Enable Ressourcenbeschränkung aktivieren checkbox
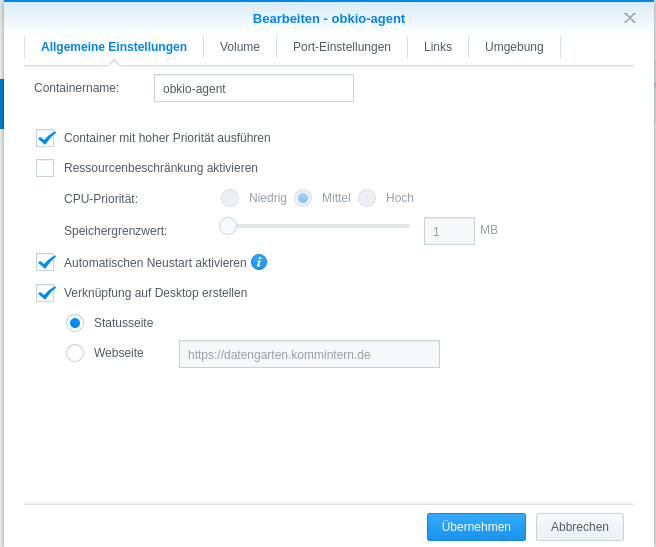This screenshot has width=656, height=547. click(x=45, y=168)
